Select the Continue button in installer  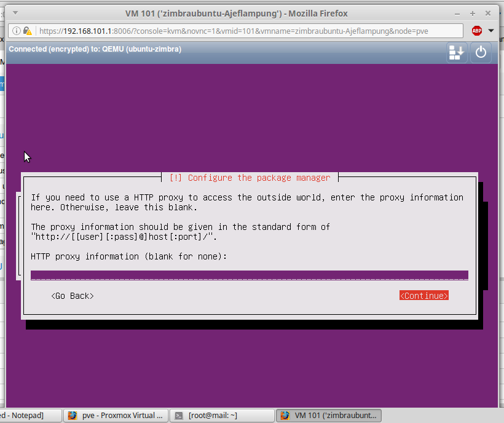pos(424,296)
